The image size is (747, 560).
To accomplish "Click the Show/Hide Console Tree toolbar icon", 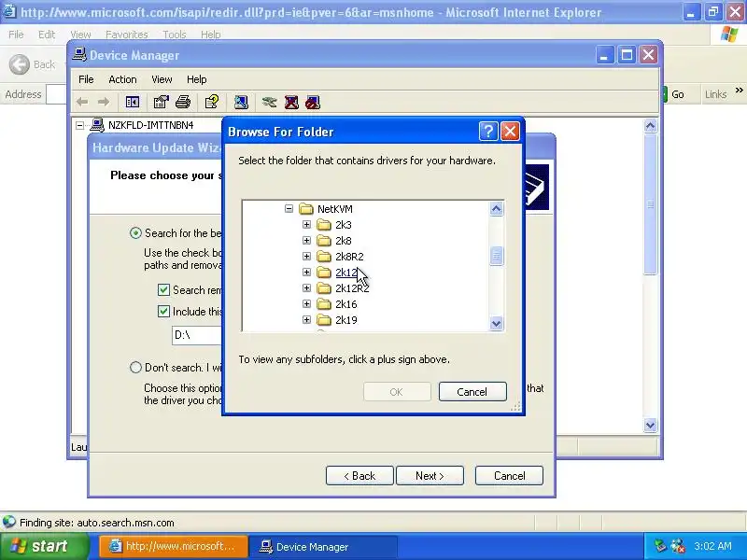I will [x=132, y=102].
